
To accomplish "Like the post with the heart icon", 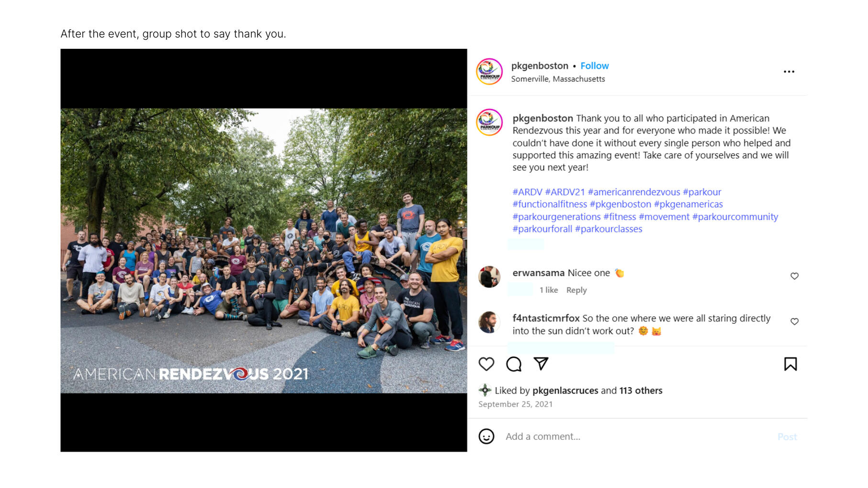I will [x=486, y=364].
